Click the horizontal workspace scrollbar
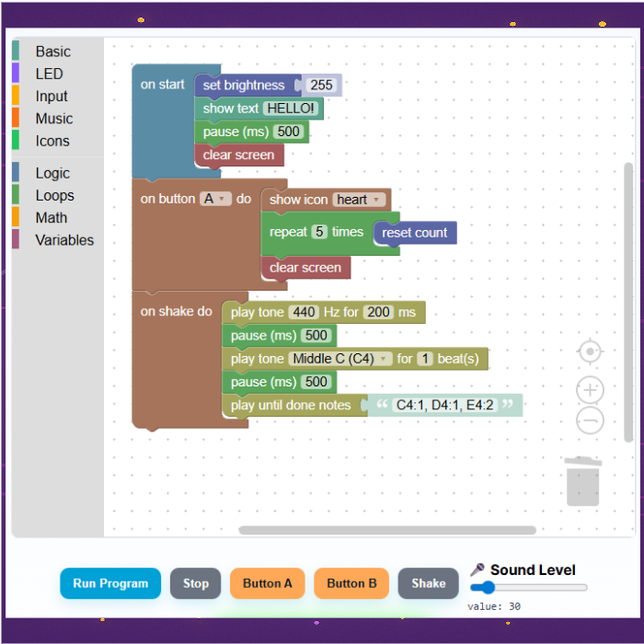644x644 pixels. [386, 530]
